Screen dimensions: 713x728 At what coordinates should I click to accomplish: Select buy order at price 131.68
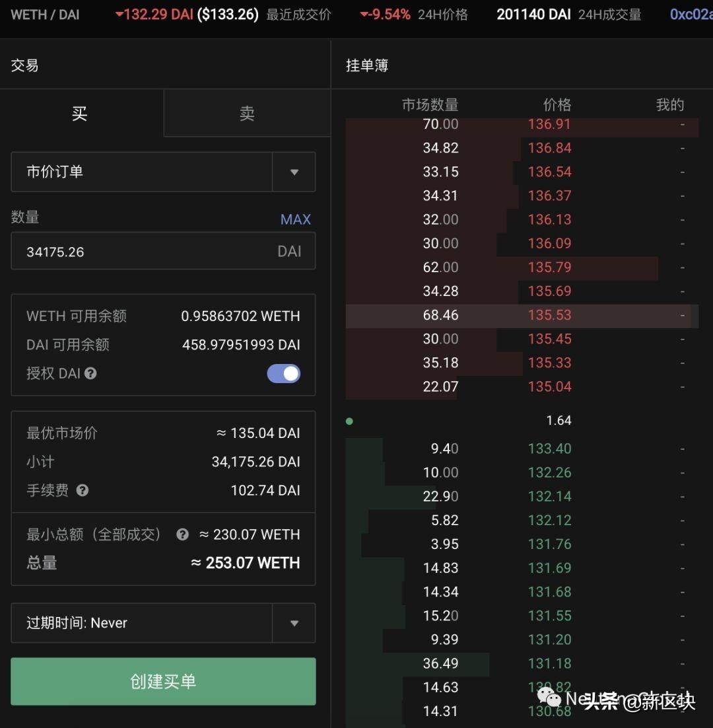(522, 592)
